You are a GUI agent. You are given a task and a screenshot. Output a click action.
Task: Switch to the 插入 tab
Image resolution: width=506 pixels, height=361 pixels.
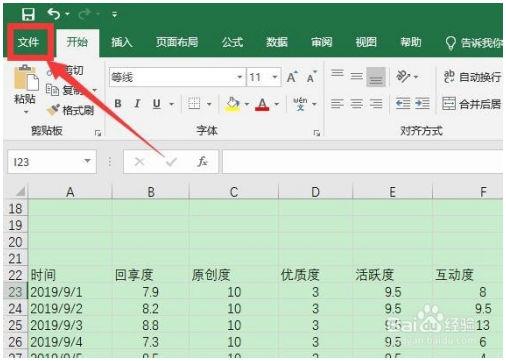point(121,42)
